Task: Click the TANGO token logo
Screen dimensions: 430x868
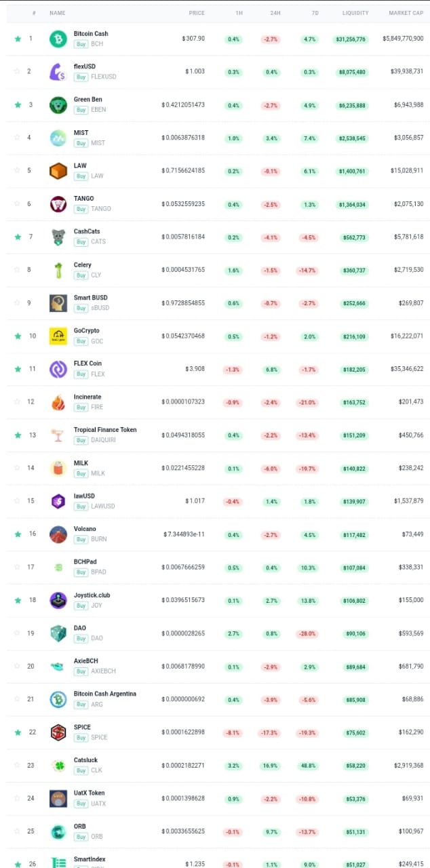Action: pos(58,204)
